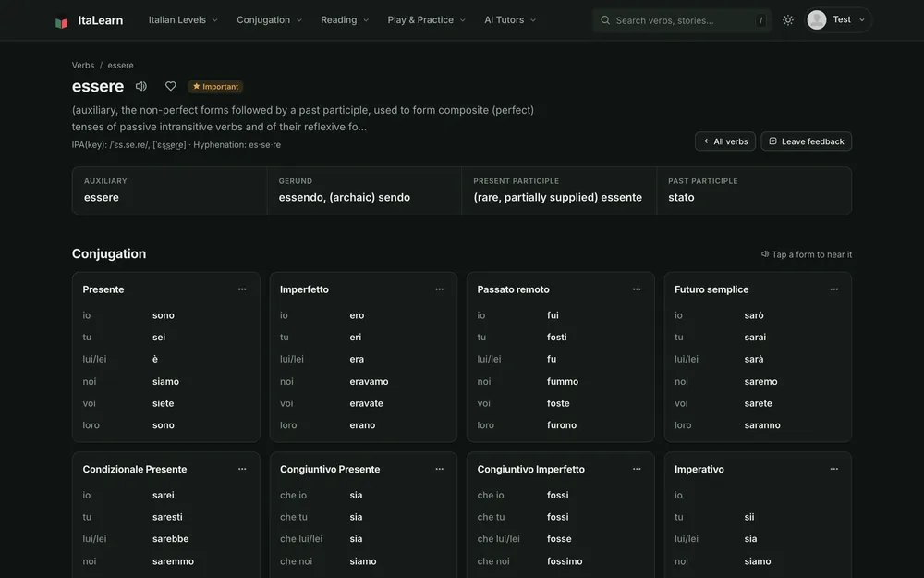Tap Imperativo form 'sii'

coord(749,517)
